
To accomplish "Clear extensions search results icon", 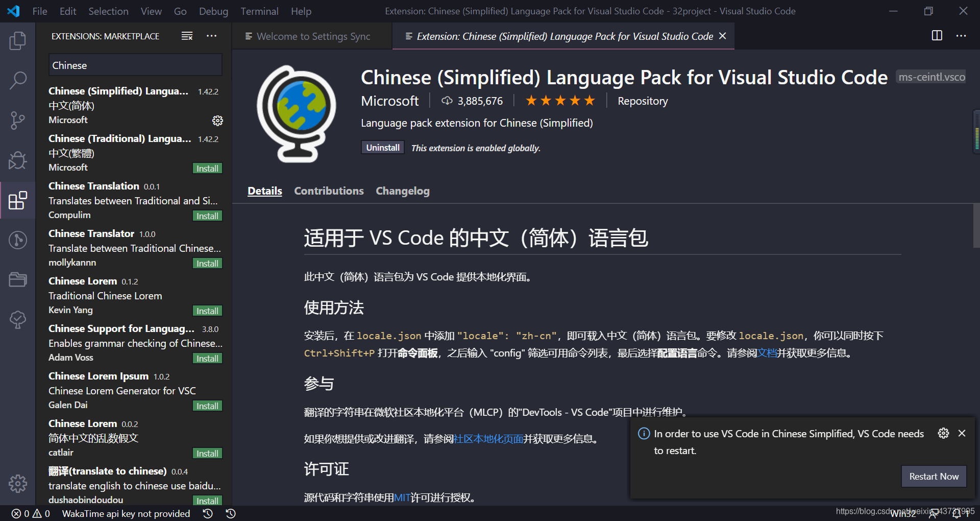I will [187, 36].
